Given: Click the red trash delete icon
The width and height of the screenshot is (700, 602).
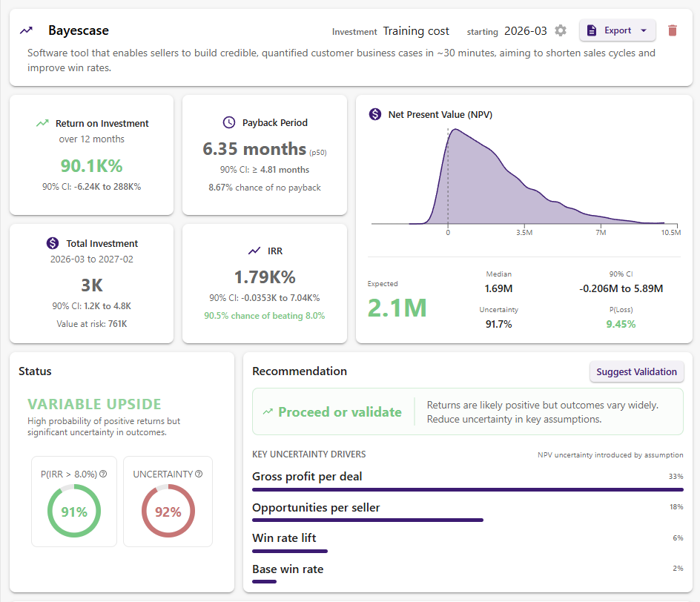Looking at the screenshot, I should click(673, 30).
